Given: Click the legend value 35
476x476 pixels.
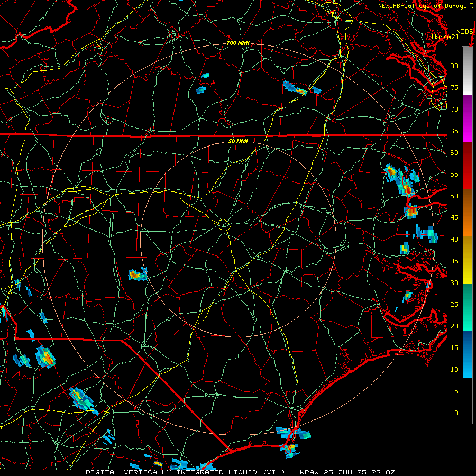Looking at the screenshot, I should coord(454,261).
